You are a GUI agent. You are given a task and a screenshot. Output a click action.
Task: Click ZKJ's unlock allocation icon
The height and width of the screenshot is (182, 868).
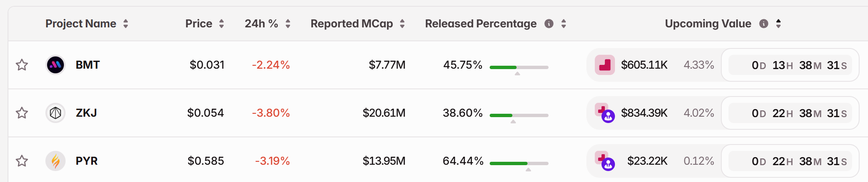(605, 113)
